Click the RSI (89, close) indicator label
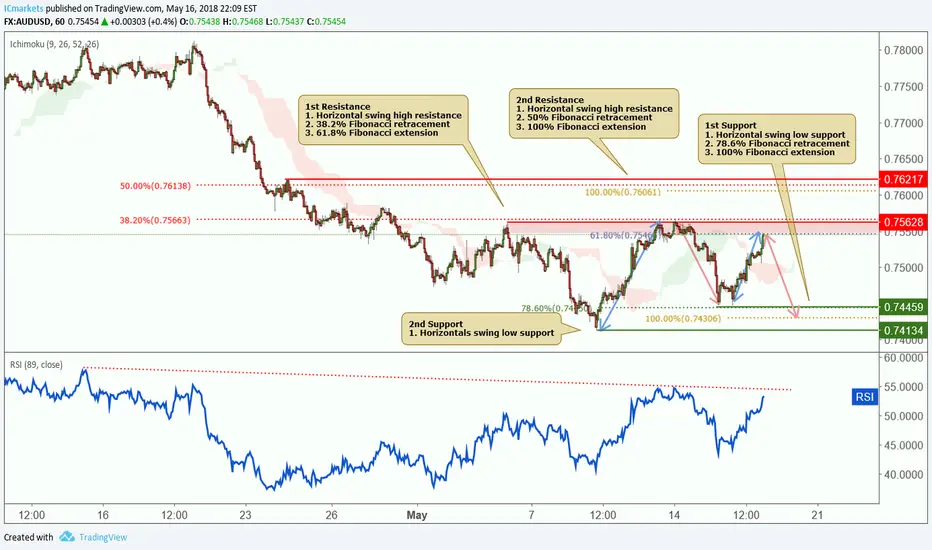Viewport: 932px width, 550px height. click(x=36, y=364)
